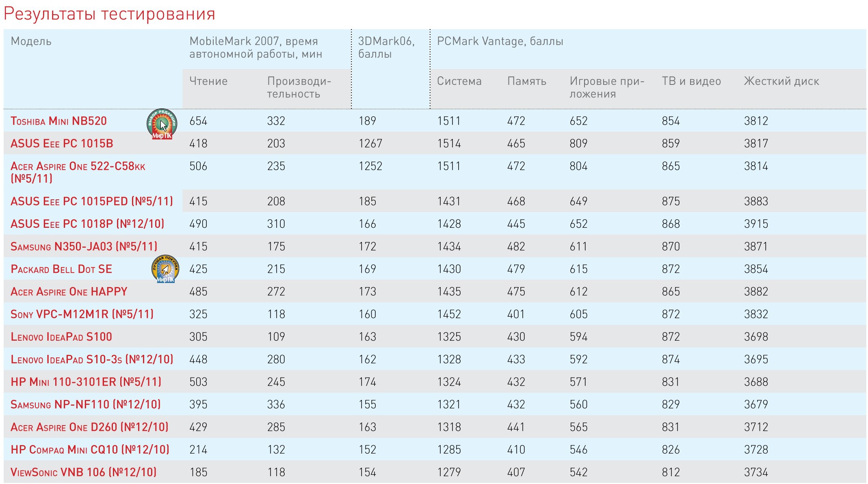Screen dimensions: 868x484
Task: Click the 'Чтение' column subheader
Action: (208, 81)
